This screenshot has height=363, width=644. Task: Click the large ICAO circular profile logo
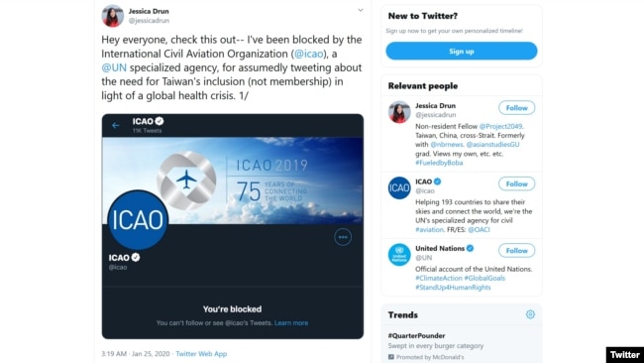[x=138, y=220]
